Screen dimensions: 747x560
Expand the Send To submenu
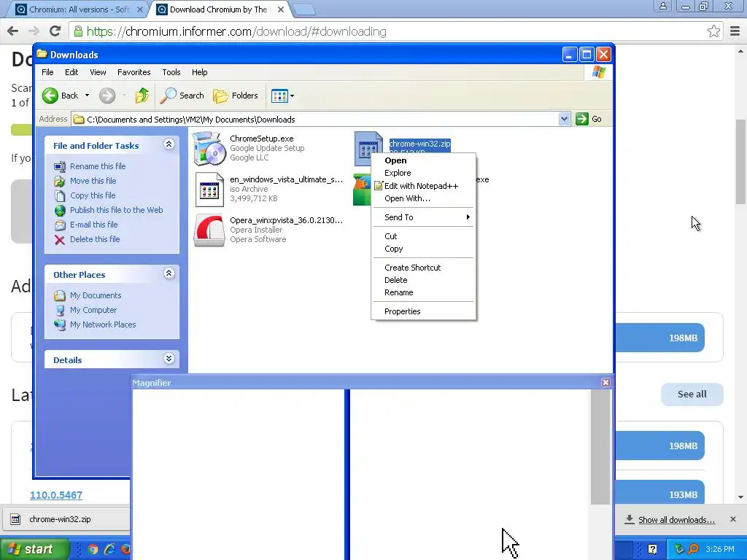[x=424, y=217]
